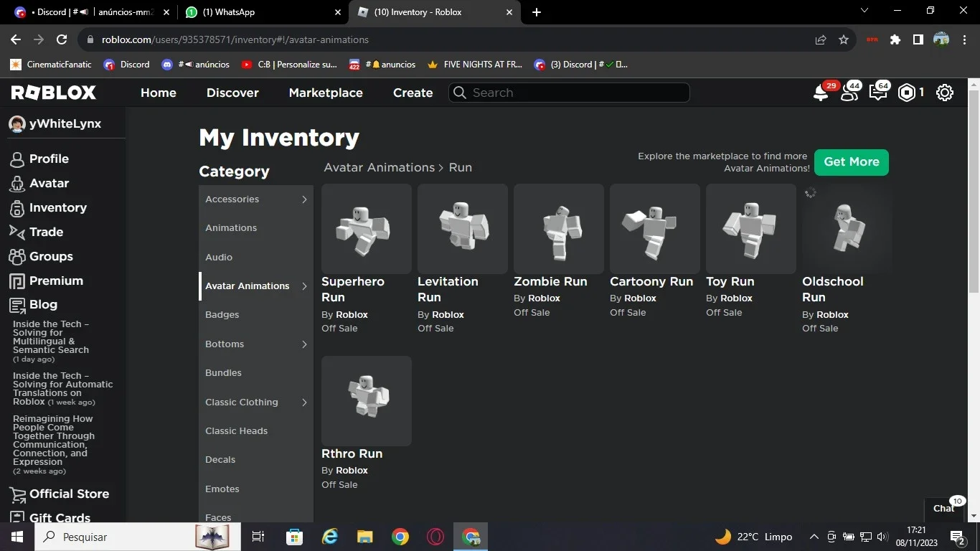Open friend requests icon in Roblox header

850,93
